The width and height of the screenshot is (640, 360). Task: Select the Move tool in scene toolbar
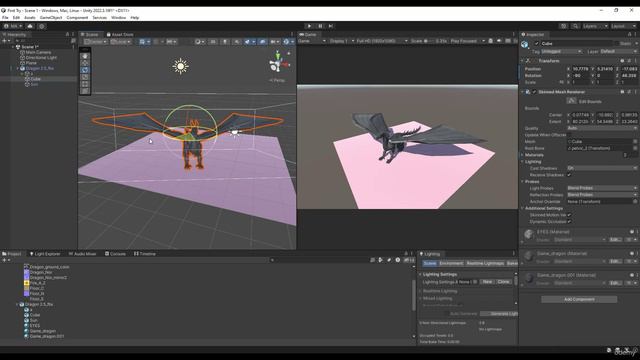tap(85, 63)
